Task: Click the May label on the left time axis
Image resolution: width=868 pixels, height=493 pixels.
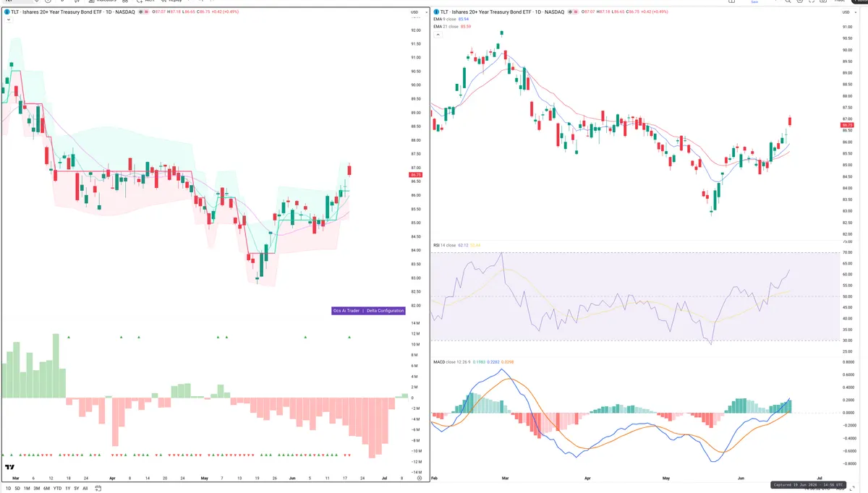Action: 204,479
